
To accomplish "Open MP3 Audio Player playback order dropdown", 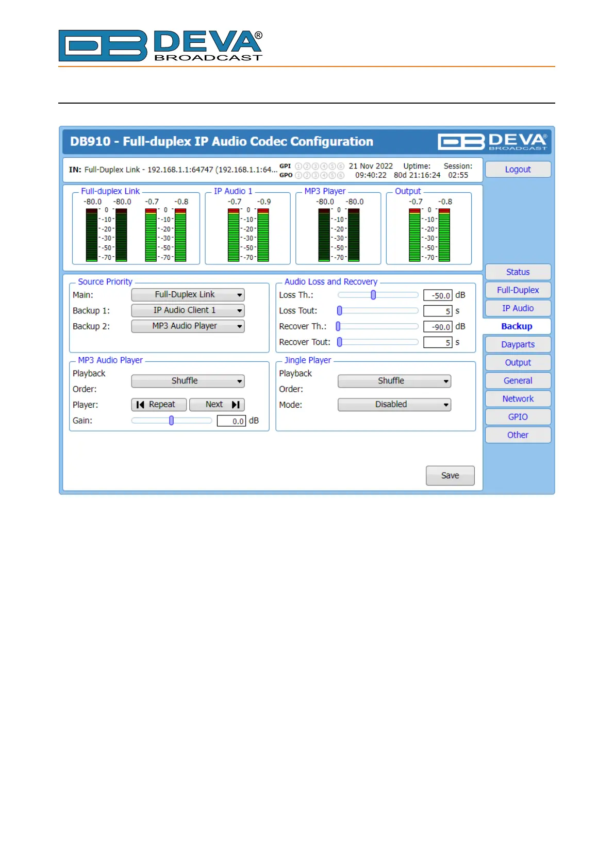I will point(188,381).
